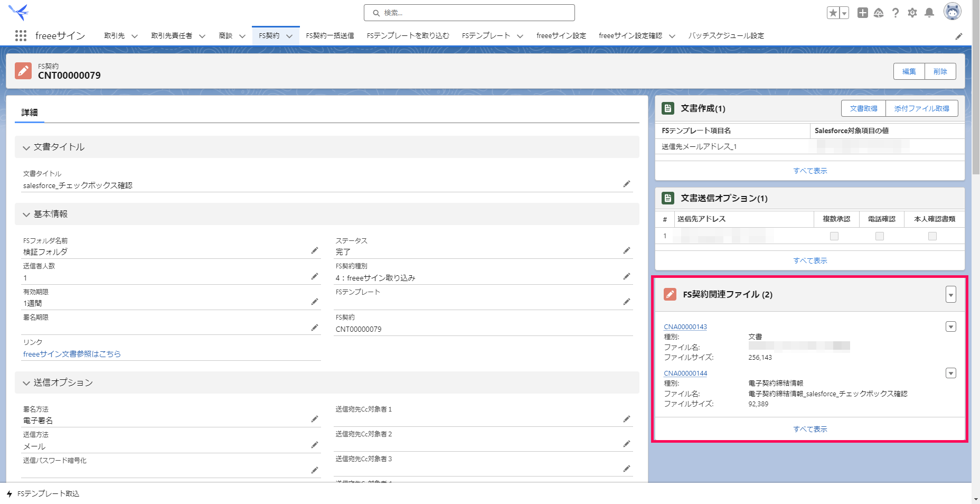
Task: Click the 文書取得 button
Action: point(864,108)
